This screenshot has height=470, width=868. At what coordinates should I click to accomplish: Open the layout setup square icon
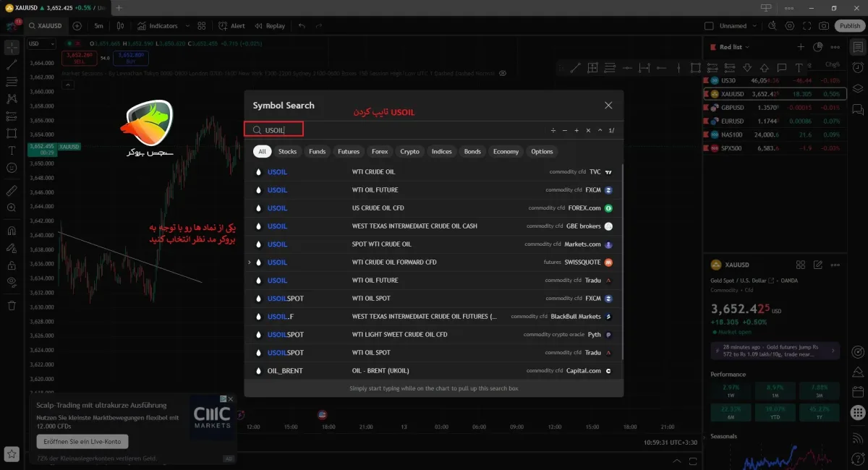(x=709, y=26)
